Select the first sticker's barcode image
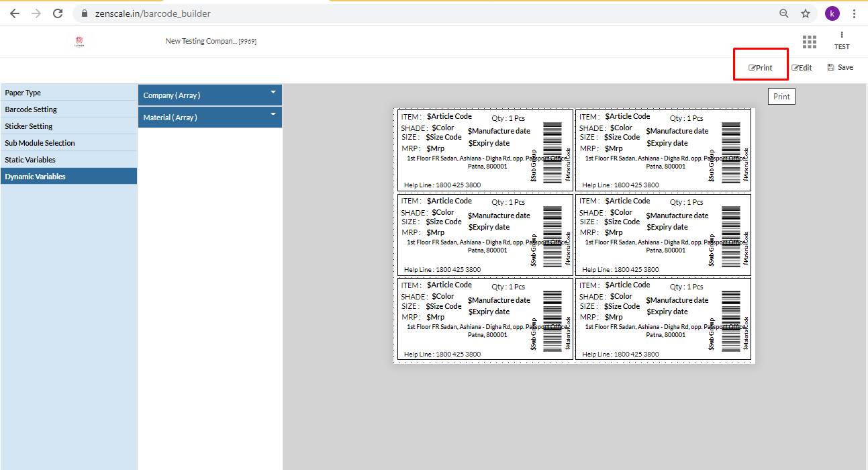This screenshot has height=470, width=868. [552, 152]
